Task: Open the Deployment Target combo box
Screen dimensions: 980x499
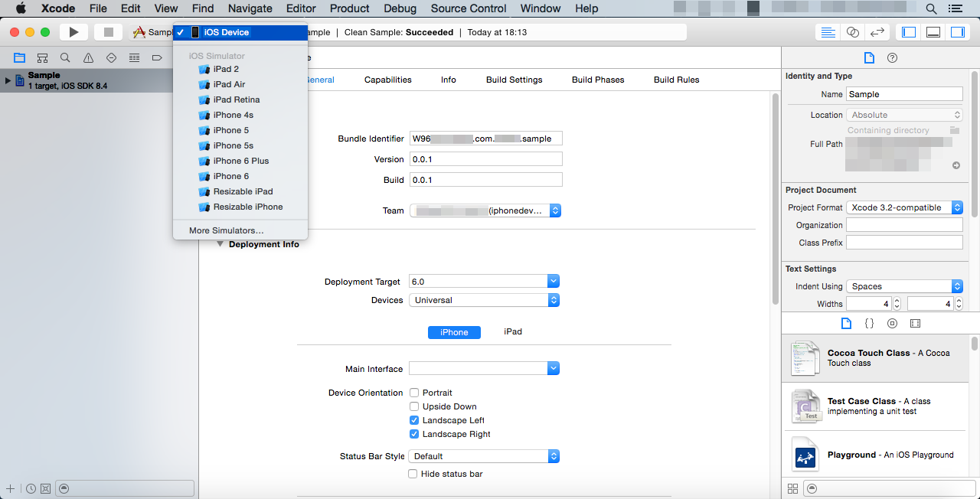Action: (484, 282)
